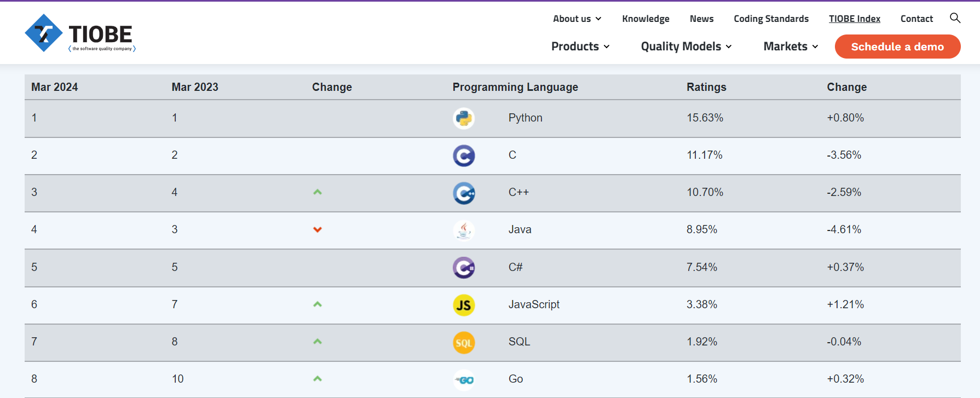This screenshot has height=398, width=980.
Task: Click the 1.92% rating value
Action: pyautogui.click(x=702, y=342)
